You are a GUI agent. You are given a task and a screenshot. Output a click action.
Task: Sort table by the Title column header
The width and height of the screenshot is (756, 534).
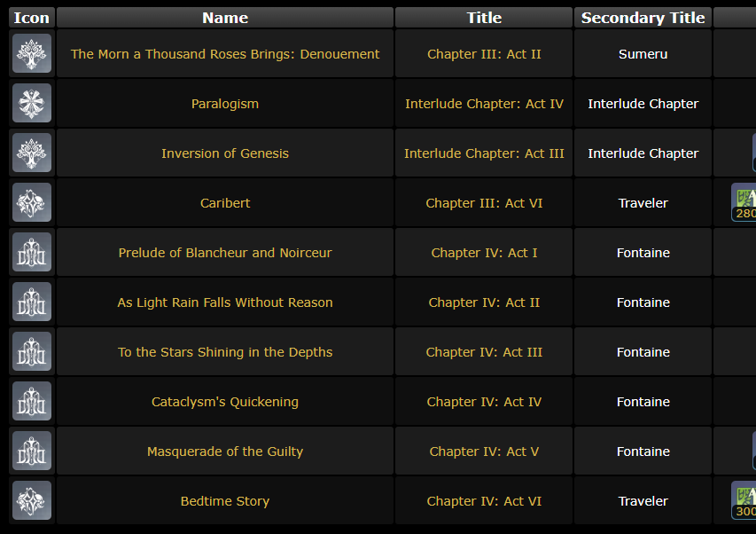pyautogui.click(x=484, y=18)
